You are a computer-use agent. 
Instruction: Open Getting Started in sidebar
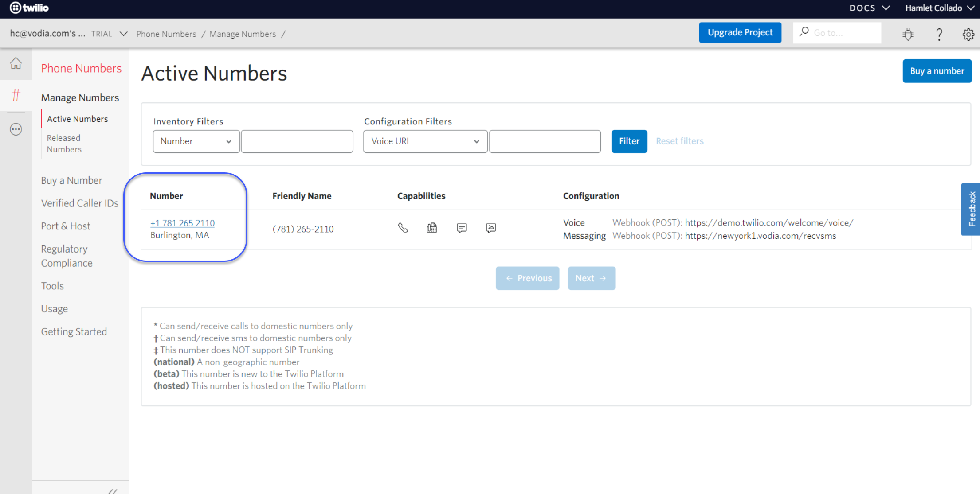click(74, 331)
